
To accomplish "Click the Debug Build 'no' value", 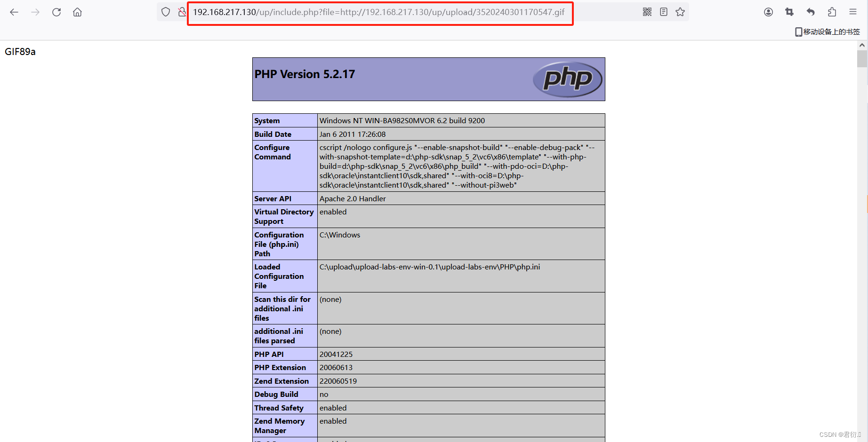I will [x=324, y=395].
